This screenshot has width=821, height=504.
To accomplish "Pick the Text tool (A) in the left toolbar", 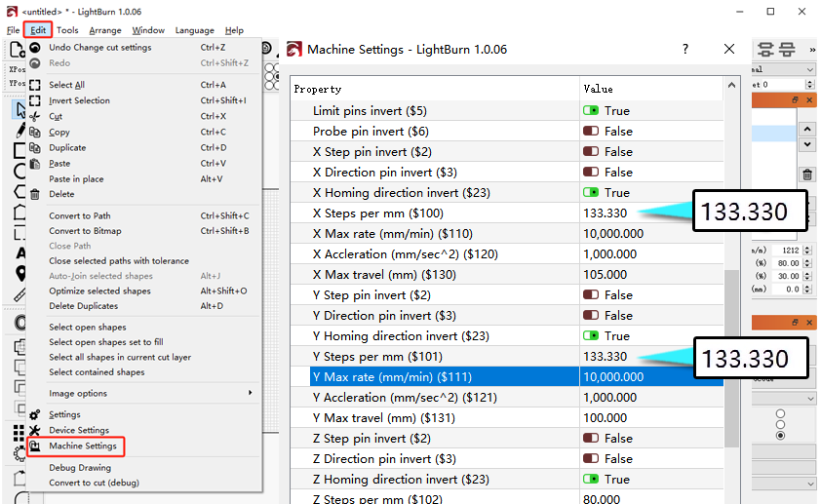I will click(20, 253).
